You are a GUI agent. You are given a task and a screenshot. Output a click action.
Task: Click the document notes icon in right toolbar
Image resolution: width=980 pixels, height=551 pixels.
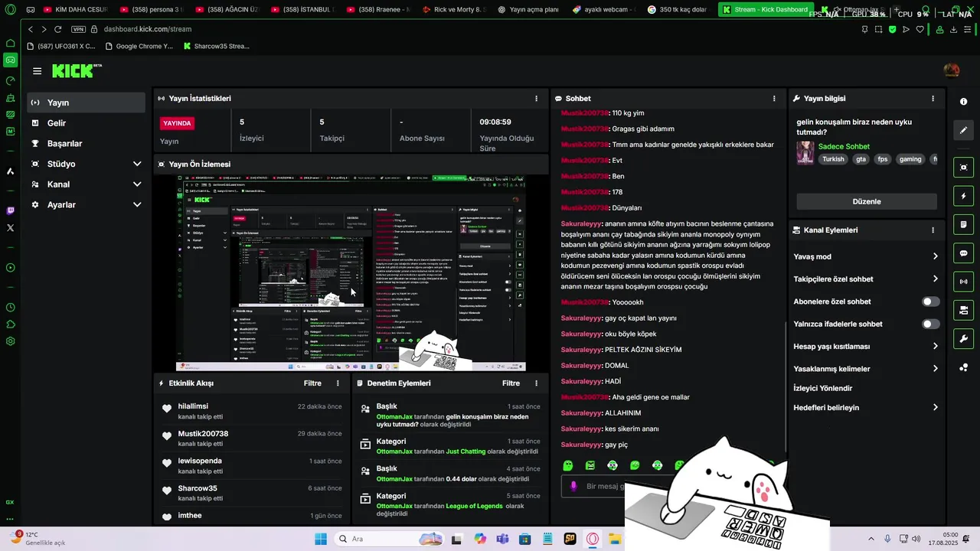963,224
